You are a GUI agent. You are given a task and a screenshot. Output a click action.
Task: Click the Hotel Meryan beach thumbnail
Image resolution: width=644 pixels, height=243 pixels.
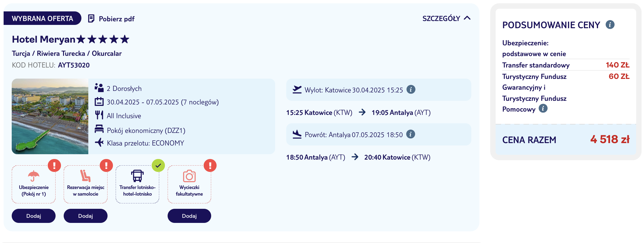(50, 116)
